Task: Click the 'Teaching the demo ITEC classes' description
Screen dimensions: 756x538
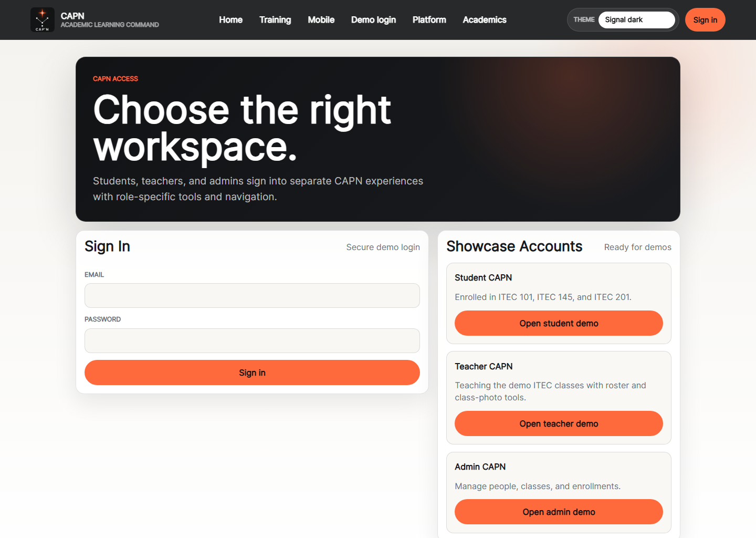Action: point(550,391)
